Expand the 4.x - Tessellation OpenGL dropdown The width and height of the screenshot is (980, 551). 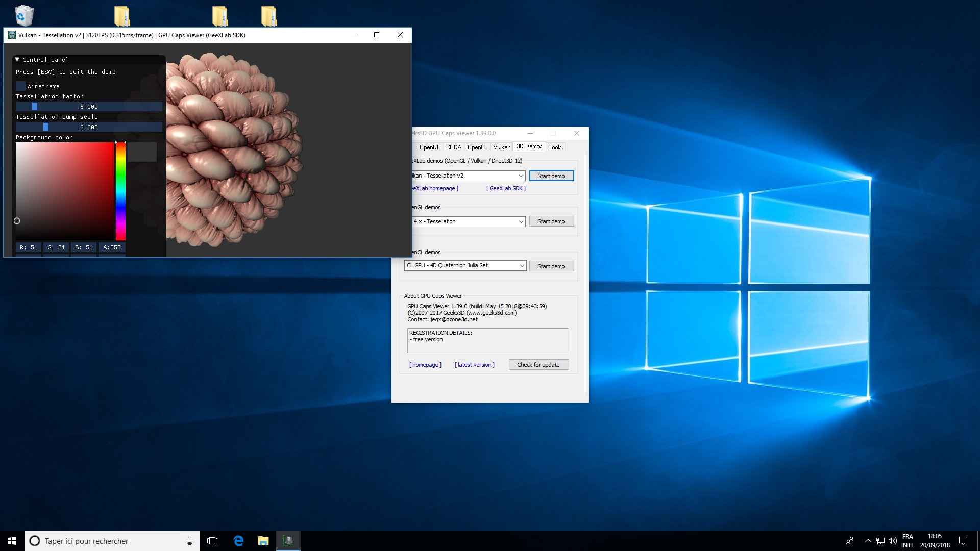[521, 222]
